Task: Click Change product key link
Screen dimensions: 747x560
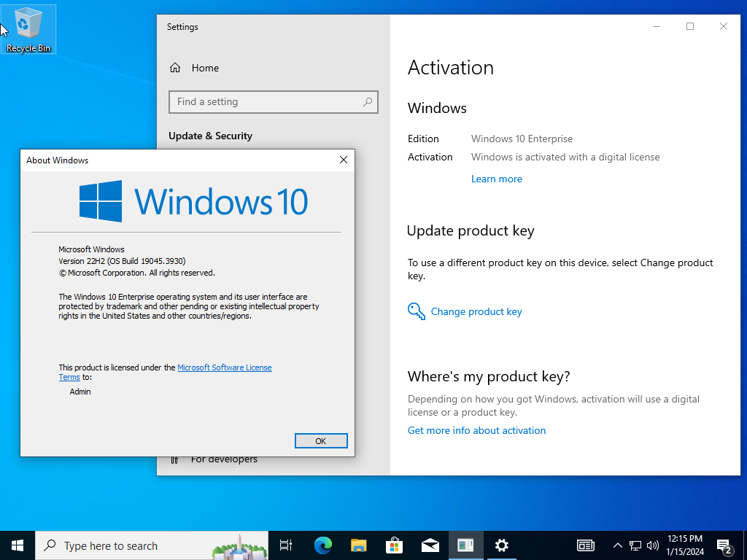Action: (x=476, y=311)
